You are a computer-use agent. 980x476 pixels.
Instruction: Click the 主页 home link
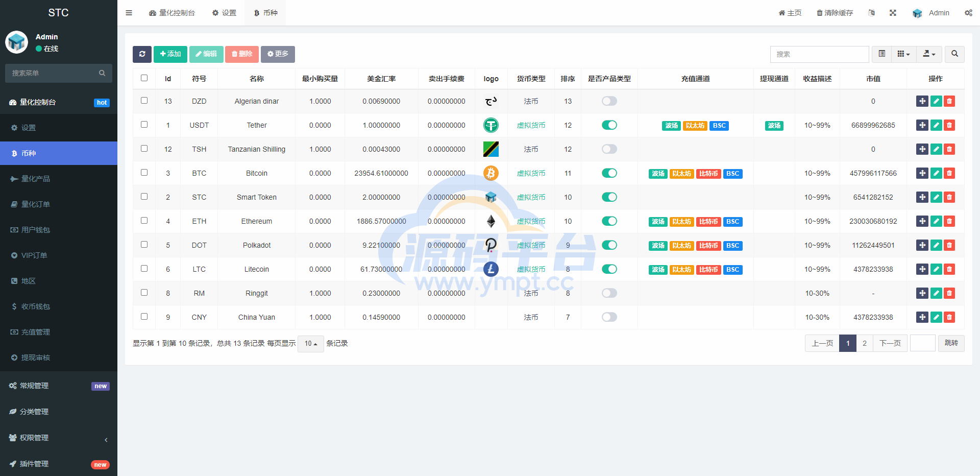(790, 13)
